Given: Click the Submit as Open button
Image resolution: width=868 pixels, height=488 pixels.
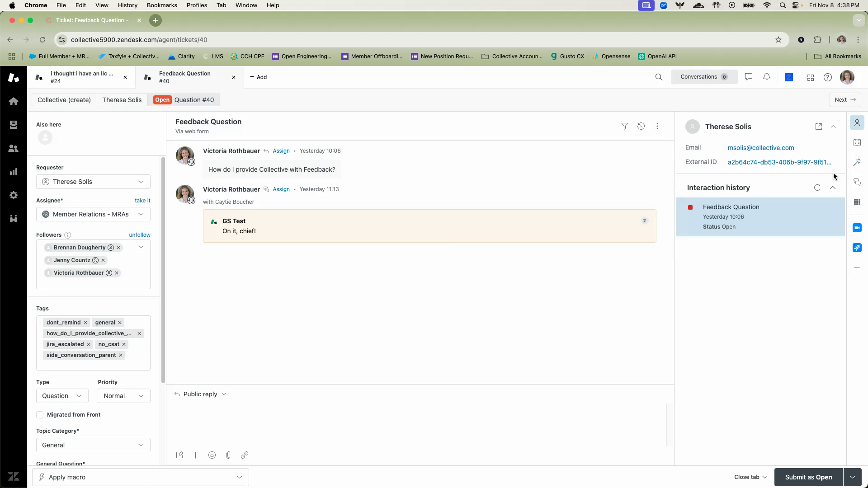Looking at the screenshot, I should click(808, 477).
